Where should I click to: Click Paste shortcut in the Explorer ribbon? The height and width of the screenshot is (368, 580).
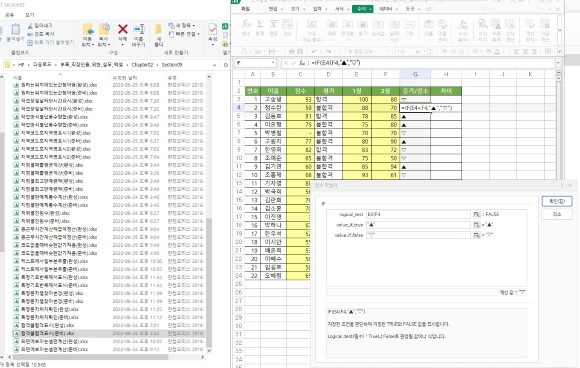coord(51,43)
